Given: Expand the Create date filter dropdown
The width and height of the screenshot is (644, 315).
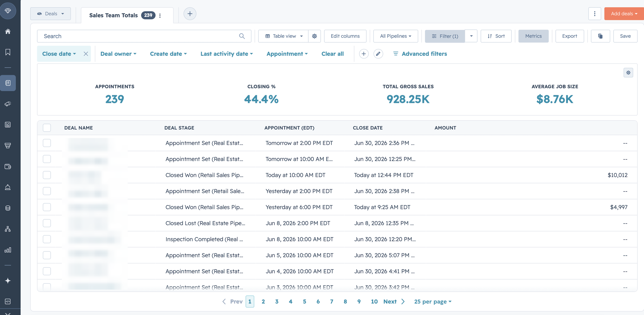Looking at the screenshot, I should point(168,54).
